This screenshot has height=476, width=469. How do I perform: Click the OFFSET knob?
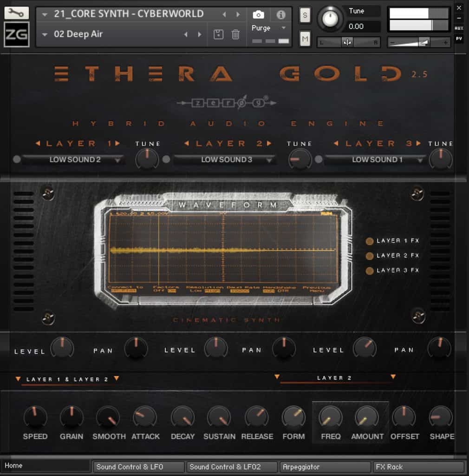[x=404, y=417]
